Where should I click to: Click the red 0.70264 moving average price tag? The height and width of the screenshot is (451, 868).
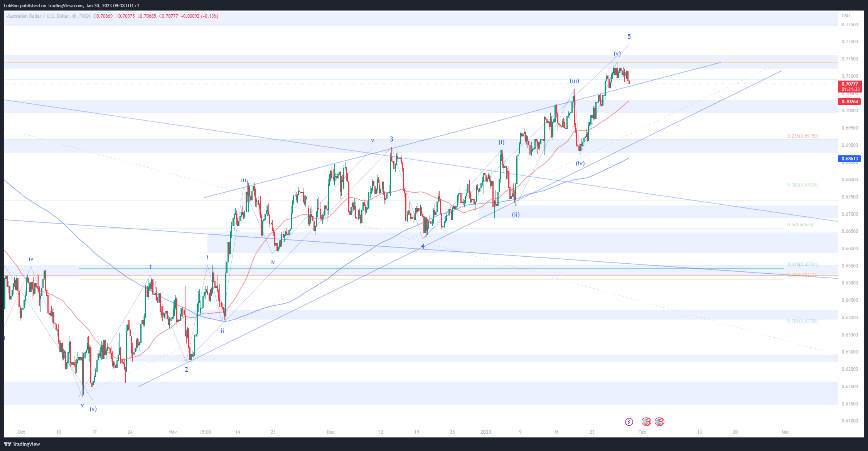coord(850,102)
